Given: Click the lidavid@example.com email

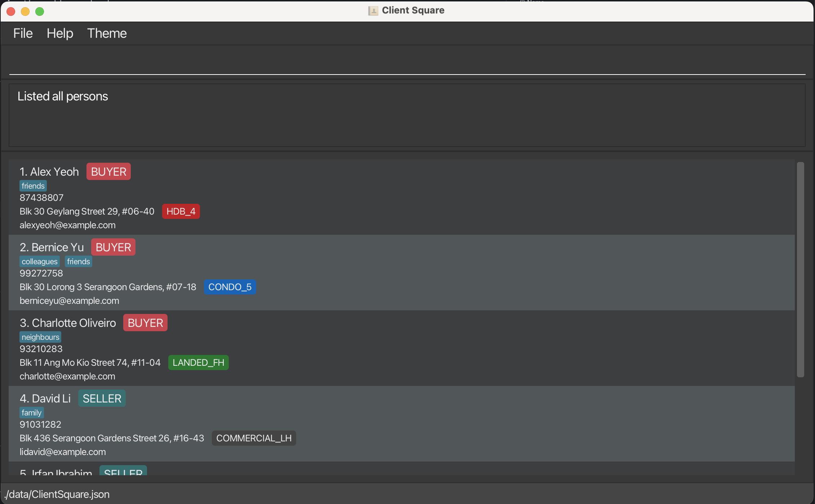Looking at the screenshot, I should [x=63, y=452].
